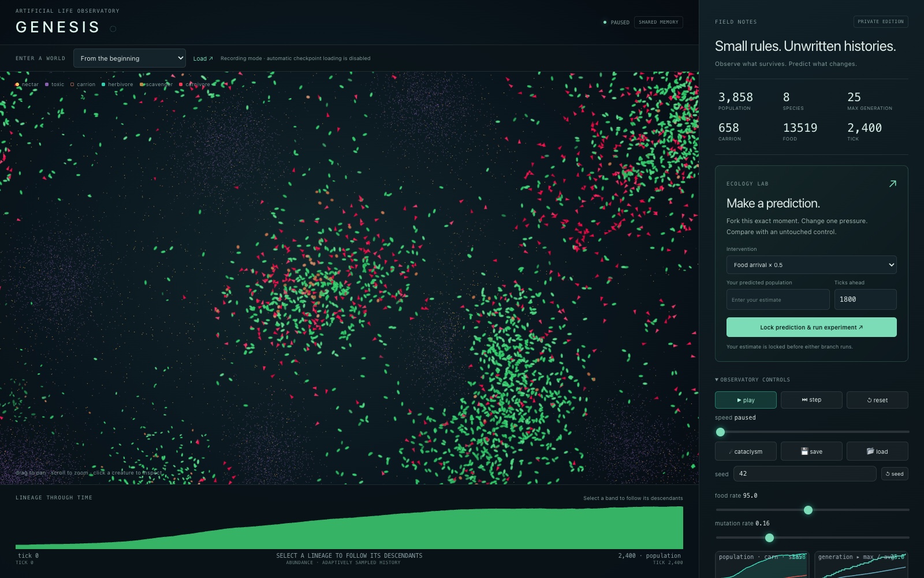Click the population value 3,858

(x=735, y=97)
